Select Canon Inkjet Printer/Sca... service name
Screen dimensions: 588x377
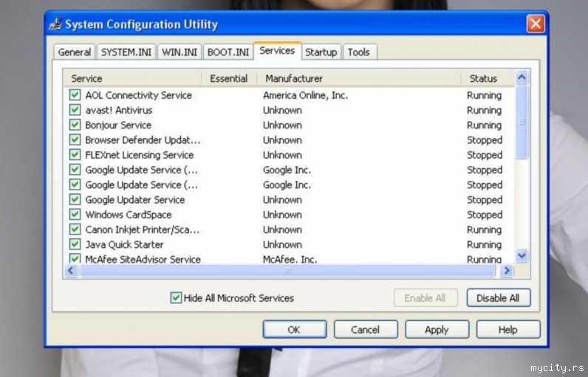coord(142,229)
